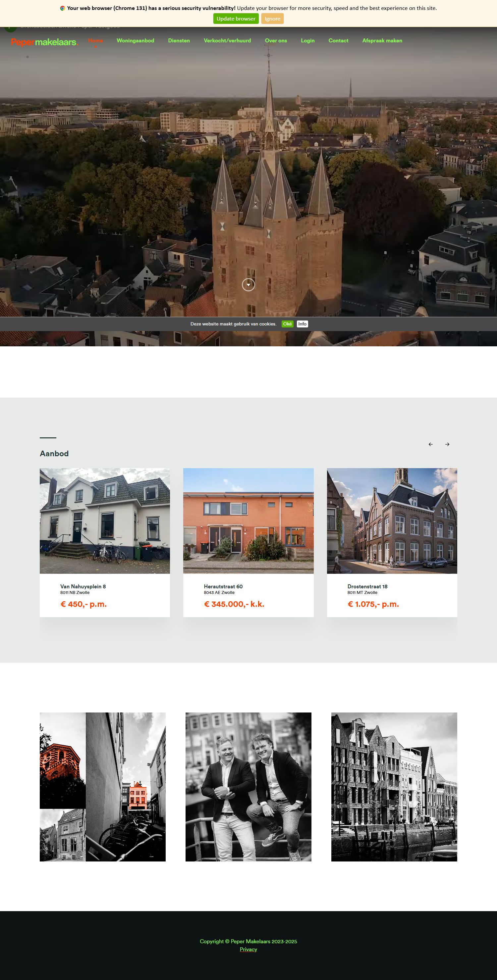This screenshot has width=497, height=980.
Task: Click the scroll-down arrow circle on the hero video
Action: [248, 285]
